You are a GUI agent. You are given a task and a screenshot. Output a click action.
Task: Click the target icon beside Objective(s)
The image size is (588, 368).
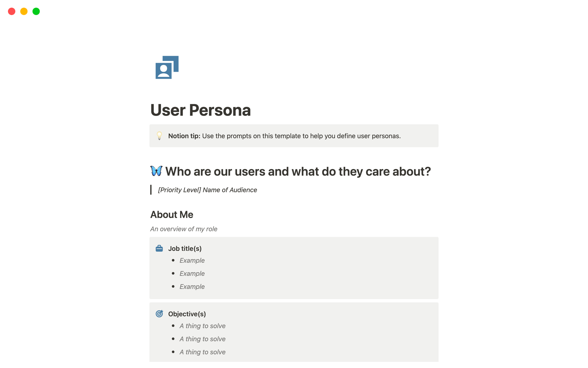point(159,314)
